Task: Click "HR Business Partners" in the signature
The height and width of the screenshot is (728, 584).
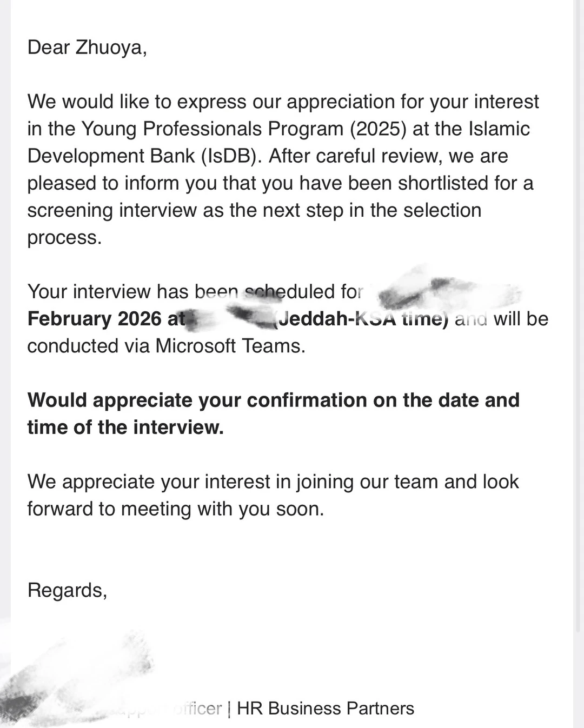Action: click(x=326, y=708)
